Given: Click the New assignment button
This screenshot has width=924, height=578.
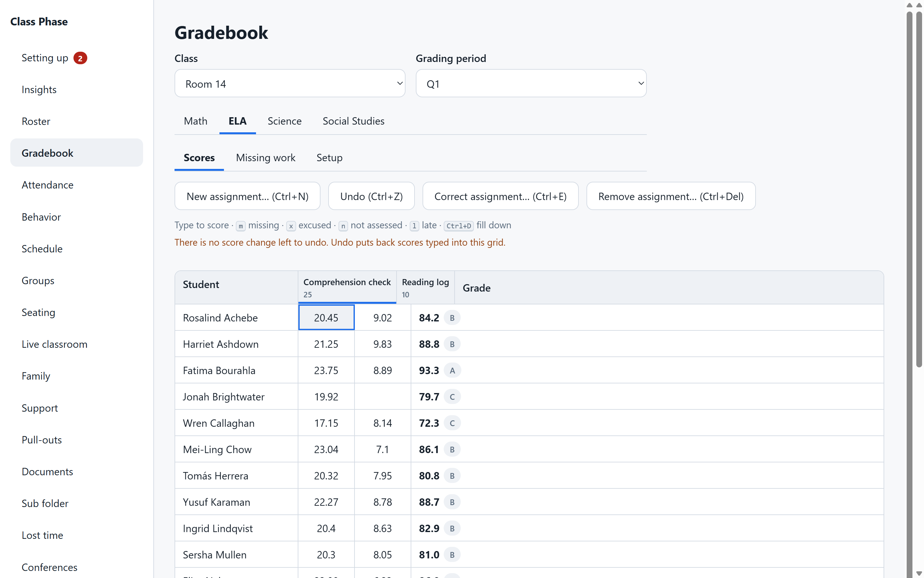Looking at the screenshot, I should (x=247, y=196).
